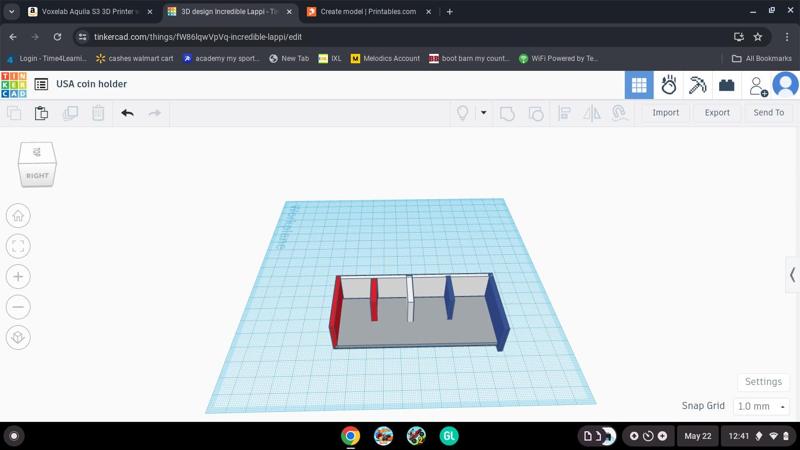800x450 pixels.
Task: Open the Login - Time4Learning bookmark
Action: (x=46, y=59)
